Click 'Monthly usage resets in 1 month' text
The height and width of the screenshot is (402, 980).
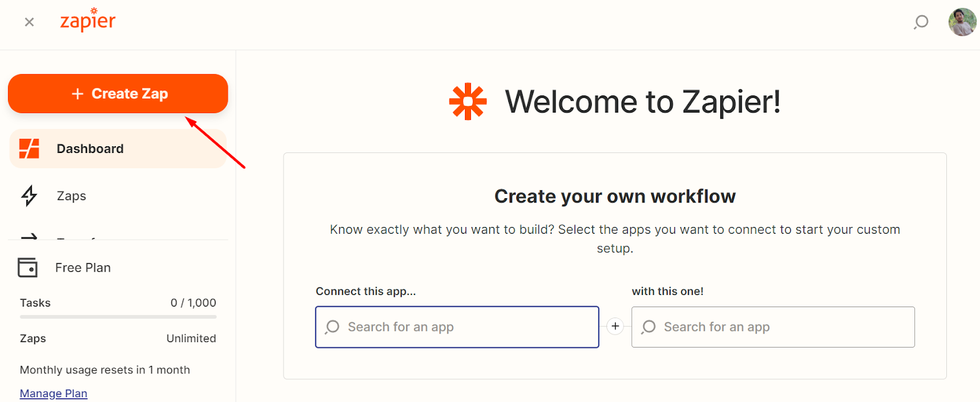(105, 370)
